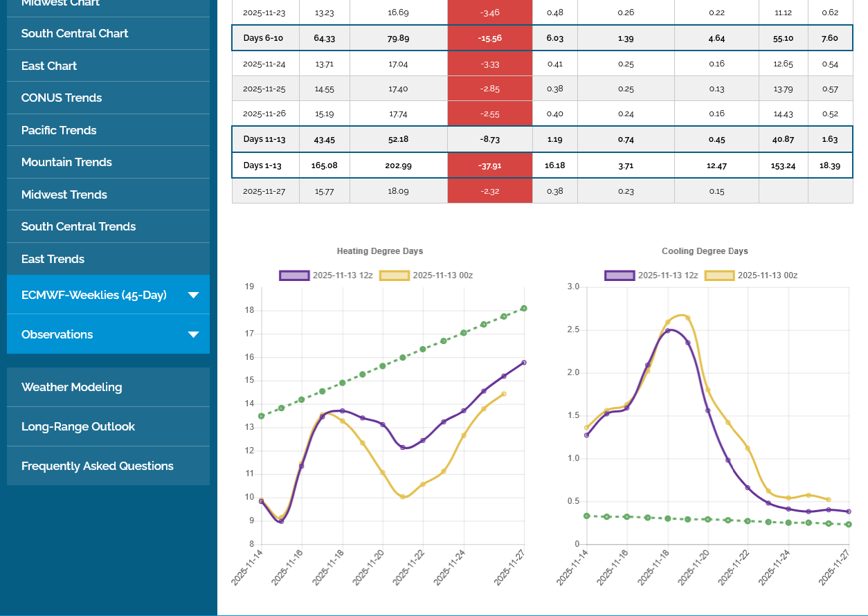The image size is (868, 616).
Task: Open the South Central Chart page
Action: (75, 33)
